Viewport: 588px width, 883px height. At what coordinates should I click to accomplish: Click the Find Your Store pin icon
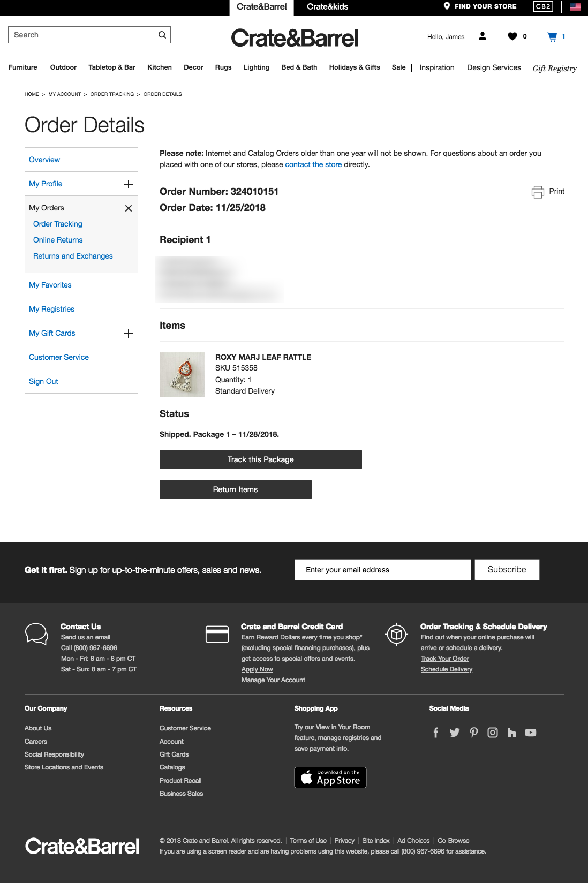click(x=447, y=6)
